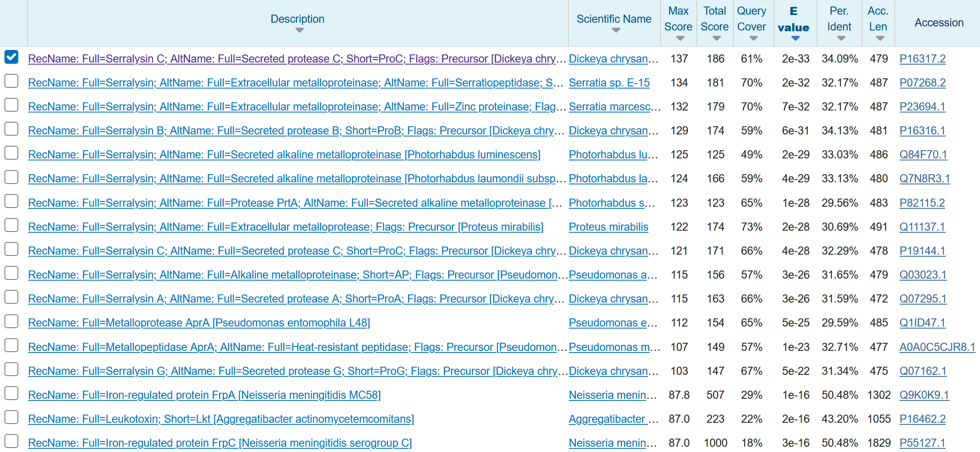
Task: Open Proteus mirabilis scientific name link
Action: coord(608,227)
